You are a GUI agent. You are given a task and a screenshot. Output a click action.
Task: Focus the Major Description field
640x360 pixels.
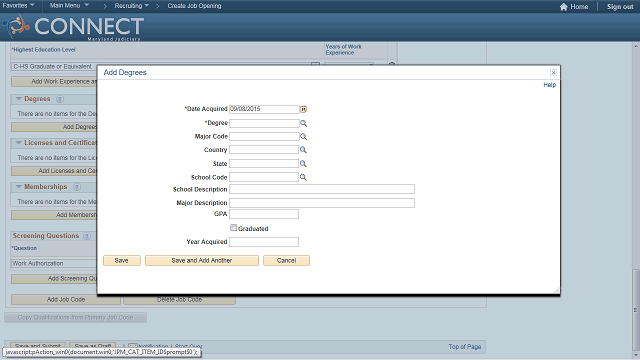click(322, 203)
